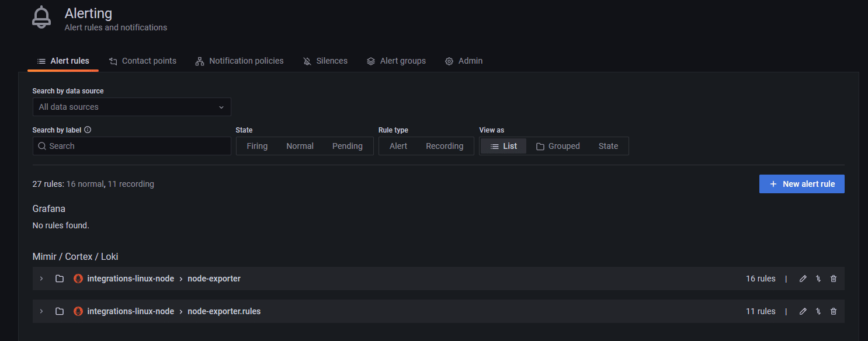Filter rules by Firing state
Viewport: 868px width, 341px height.
click(x=257, y=146)
